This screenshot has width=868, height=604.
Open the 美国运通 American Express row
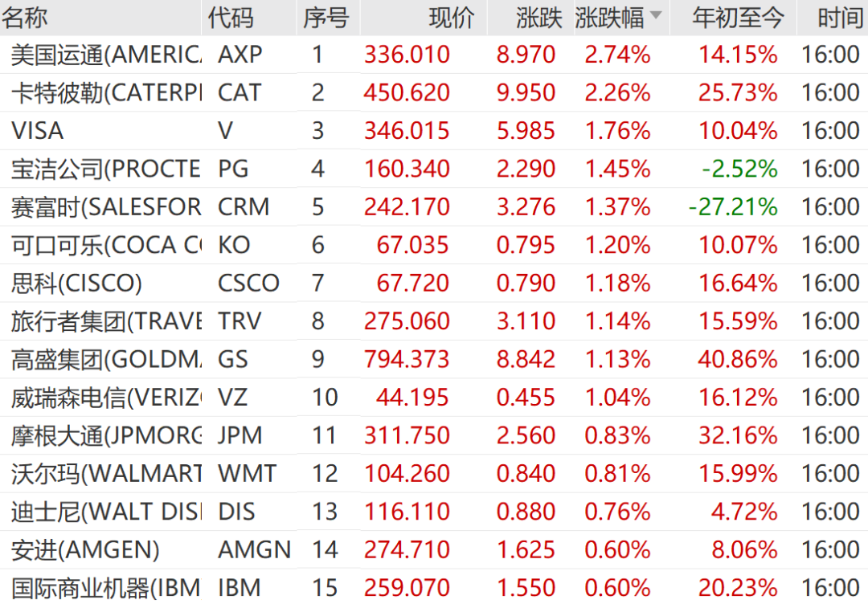click(x=106, y=55)
